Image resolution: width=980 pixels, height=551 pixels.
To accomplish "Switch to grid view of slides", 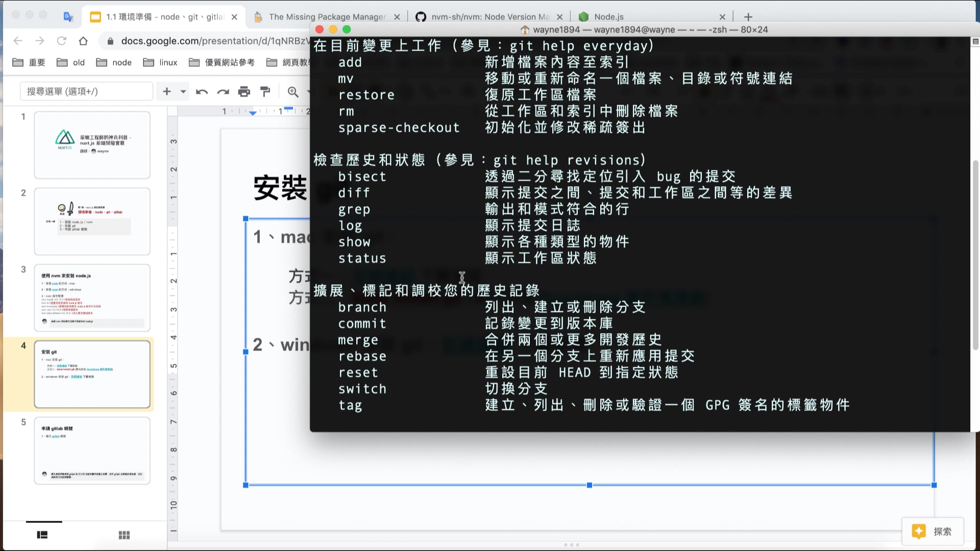I will pos(124,535).
